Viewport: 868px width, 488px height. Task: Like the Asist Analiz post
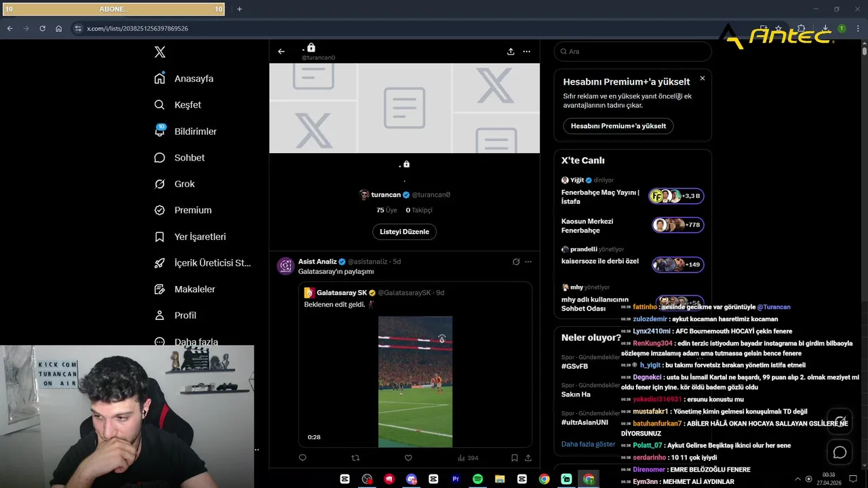pos(408,458)
